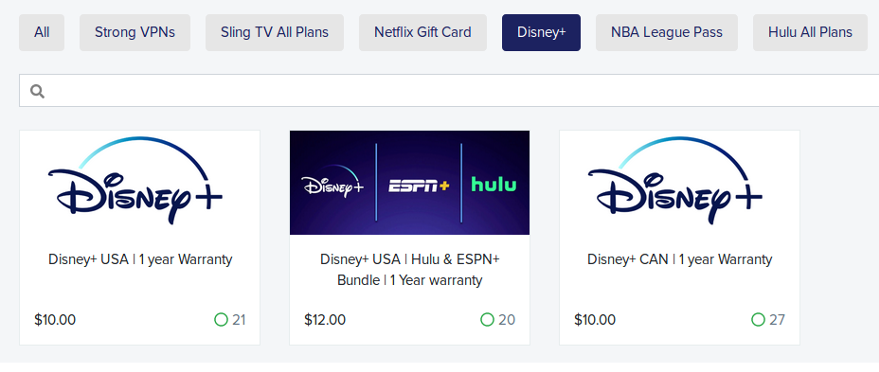Click the magnifying glass search icon
The image size is (879, 372).
(x=37, y=91)
